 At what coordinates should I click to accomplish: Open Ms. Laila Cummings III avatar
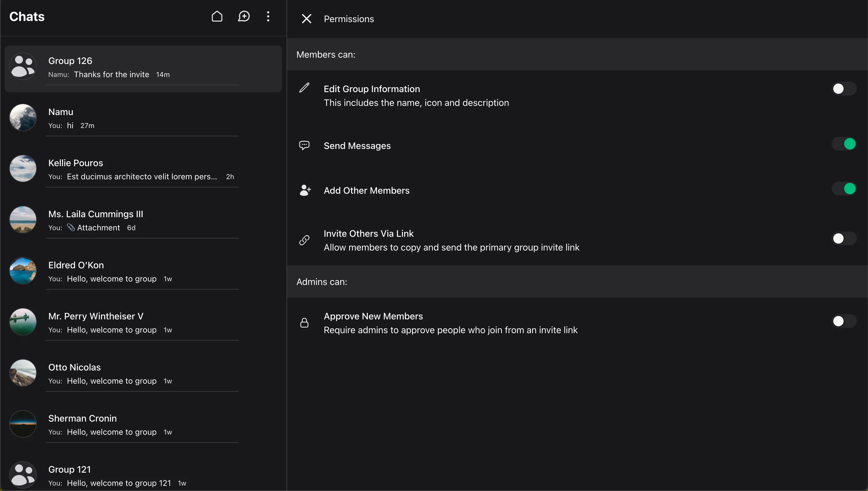point(23,220)
